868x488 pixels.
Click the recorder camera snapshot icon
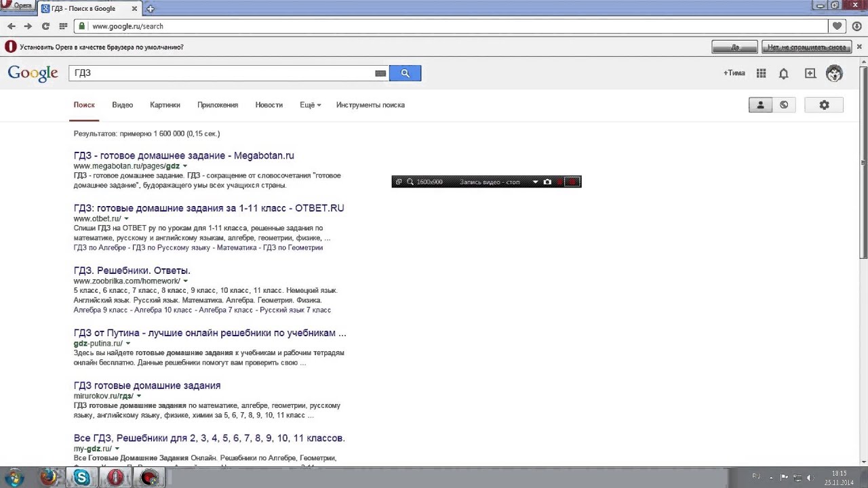click(547, 182)
